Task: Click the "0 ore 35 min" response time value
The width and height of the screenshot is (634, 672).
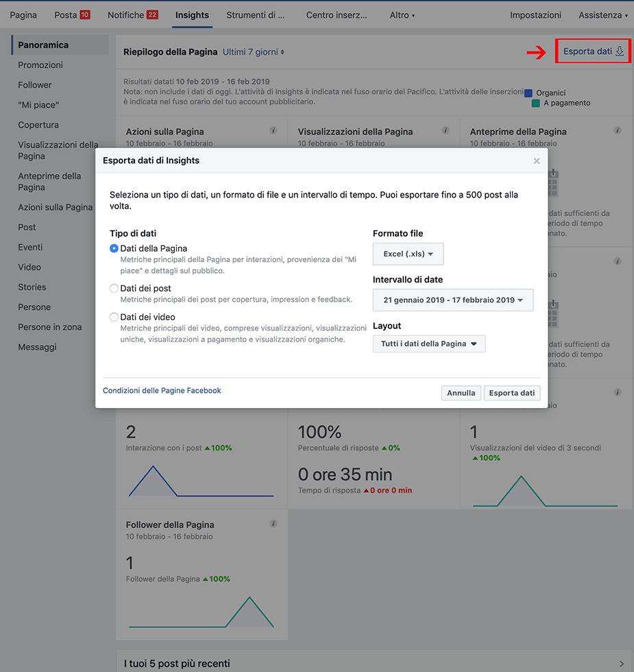Action: [345, 475]
